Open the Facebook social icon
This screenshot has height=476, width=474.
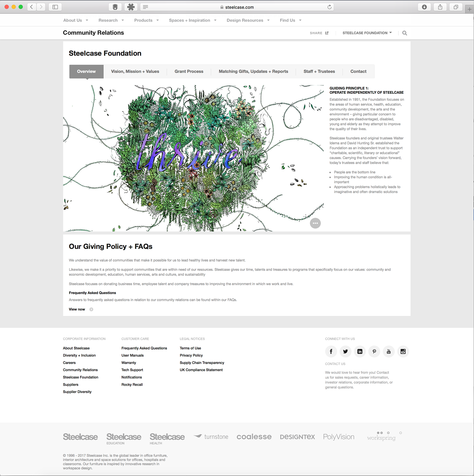click(331, 351)
